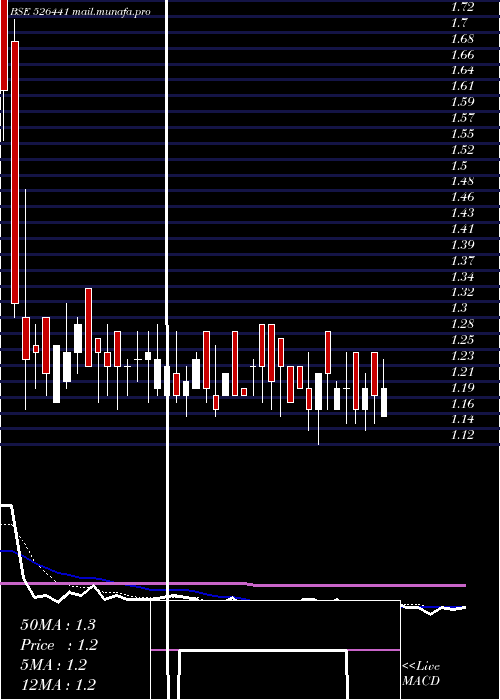The width and height of the screenshot is (500, 700).
Task: Click the 1.28 price axis label
Action: [x=462, y=324]
